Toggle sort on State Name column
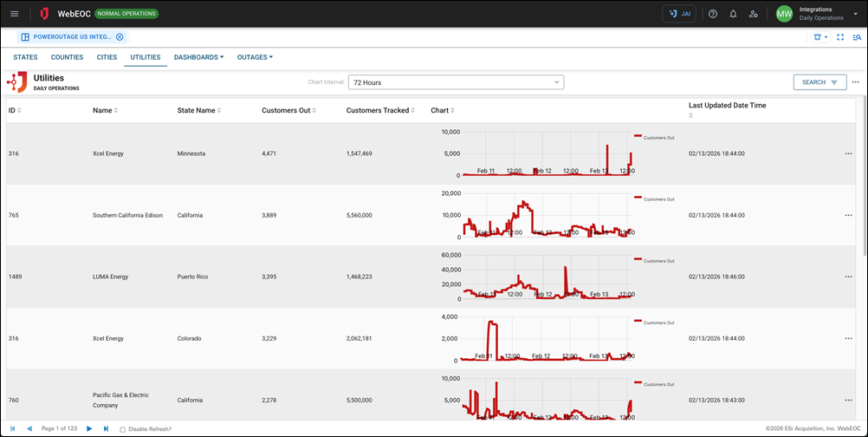The width and height of the screenshot is (868, 437). point(199,110)
